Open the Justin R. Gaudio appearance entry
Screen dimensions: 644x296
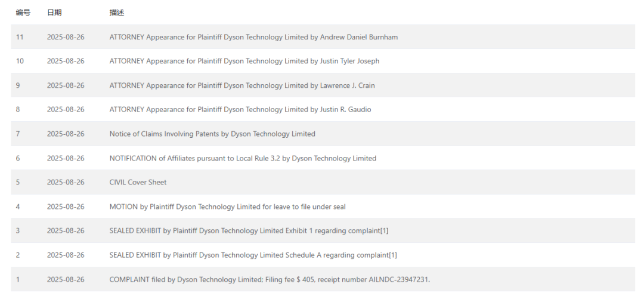240,109
